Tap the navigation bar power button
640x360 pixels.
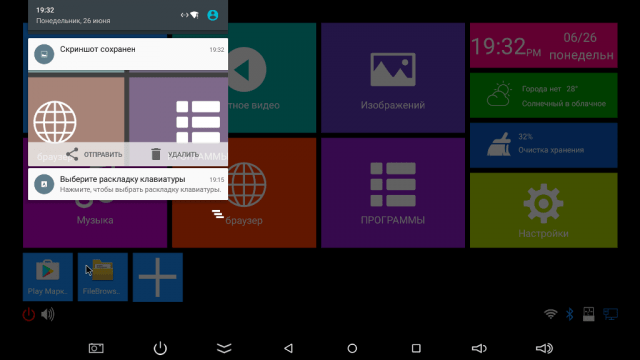click(160, 348)
